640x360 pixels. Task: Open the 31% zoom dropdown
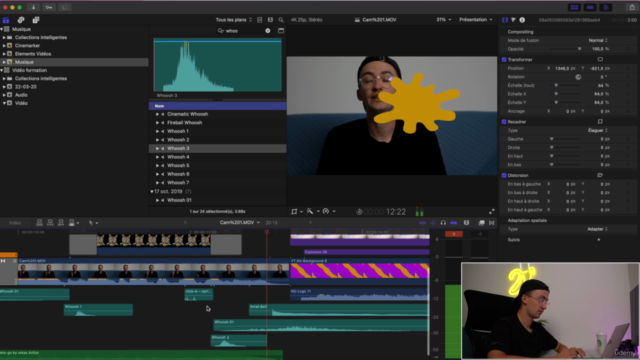coord(444,20)
